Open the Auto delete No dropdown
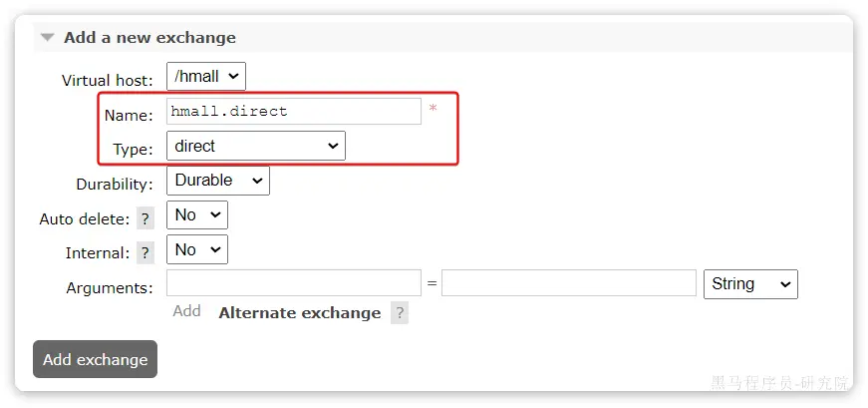868x408 pixels. (x=196, y=215)
